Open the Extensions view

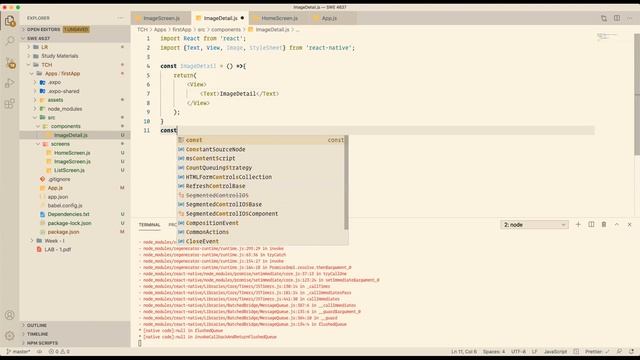(x=10, y=104)
